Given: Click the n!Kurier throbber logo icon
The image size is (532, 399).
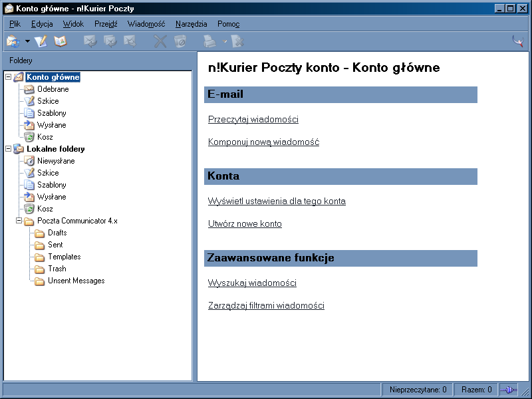Looking at the screenshot, I should pyautogui.click(x=519, y=41).
